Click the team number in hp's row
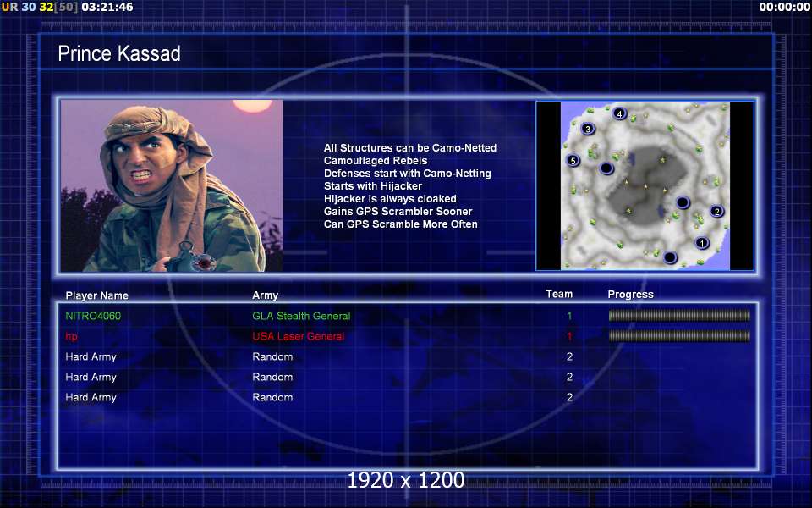The width and height of the screenshot is (812, 508). click(569, 336)
